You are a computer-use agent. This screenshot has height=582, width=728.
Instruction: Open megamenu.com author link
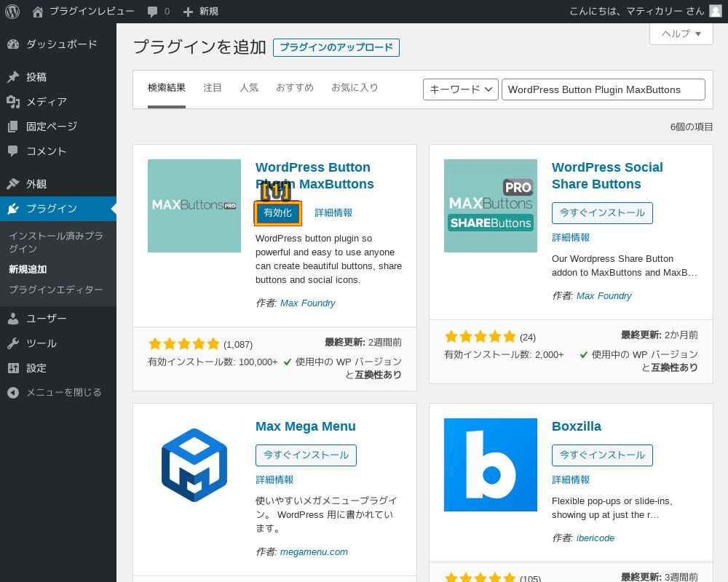point(314,552)
